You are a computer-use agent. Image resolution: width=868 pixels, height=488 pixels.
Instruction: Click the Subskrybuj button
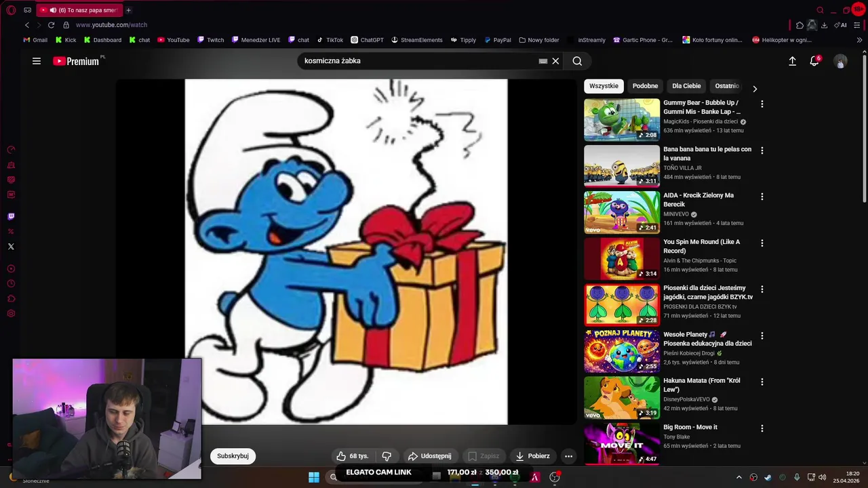(233, 456)
